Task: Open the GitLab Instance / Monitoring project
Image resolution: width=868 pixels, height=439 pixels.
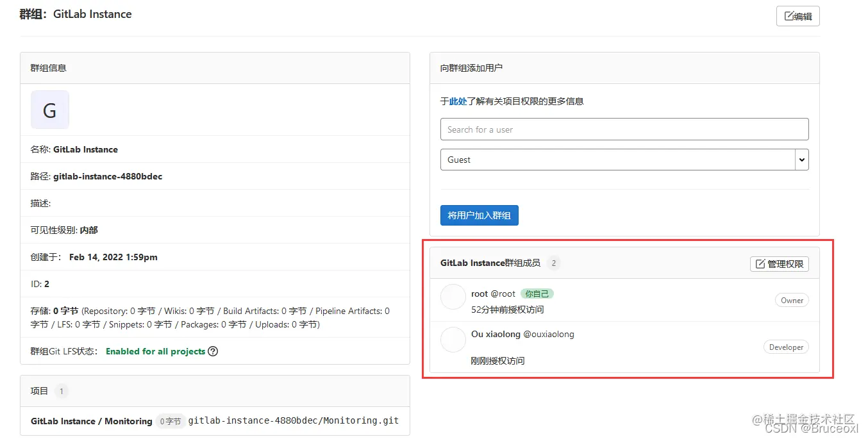Action: pos(92,421)
